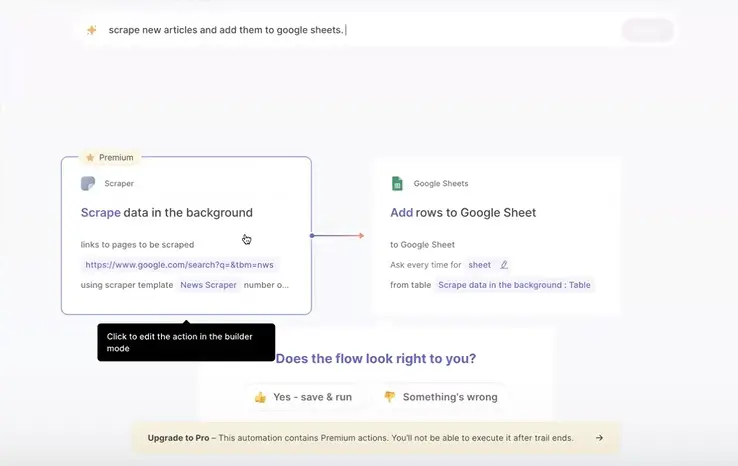Click the 'Scraper' label on the first card
Image resolution: width=738 pixels, height=466 pixels.
(119, 184)
